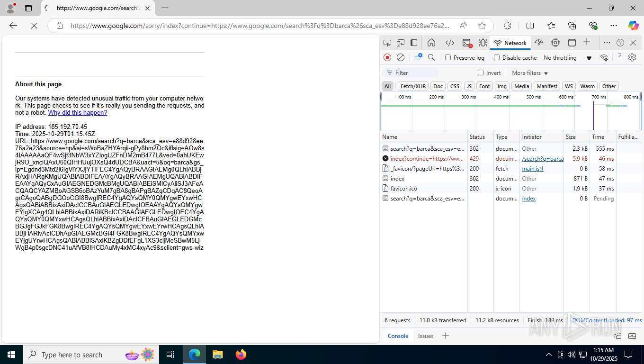Expand the More filters dropdown
Screen dimensions: 644x364
click(530, 73)
